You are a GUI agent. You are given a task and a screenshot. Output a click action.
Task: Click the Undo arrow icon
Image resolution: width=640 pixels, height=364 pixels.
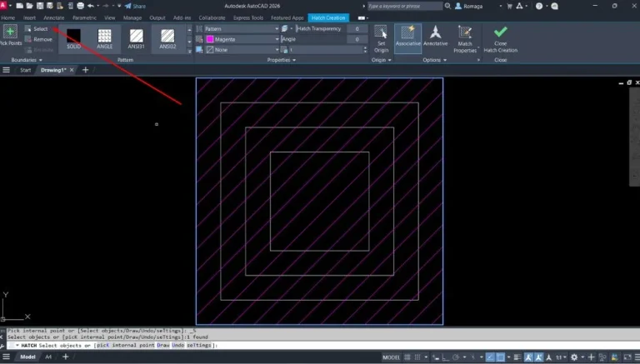[91, 6]
